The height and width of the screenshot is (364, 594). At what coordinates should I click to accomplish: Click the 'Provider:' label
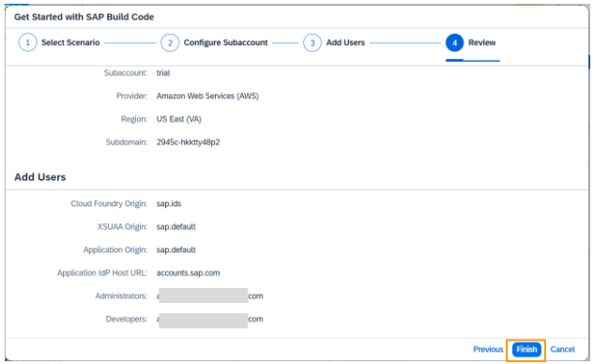131,96
